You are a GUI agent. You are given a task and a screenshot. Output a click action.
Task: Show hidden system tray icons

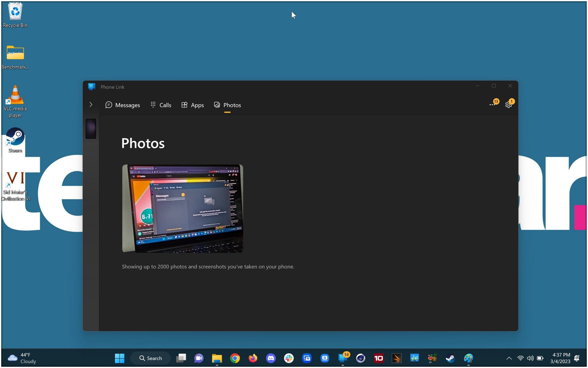click(x=509, y=358)
